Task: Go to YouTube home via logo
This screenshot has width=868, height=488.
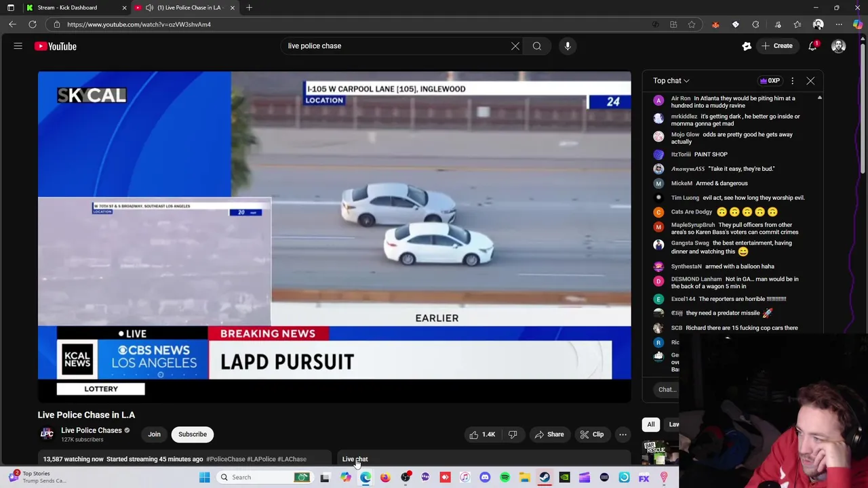Action: (56, 46)
